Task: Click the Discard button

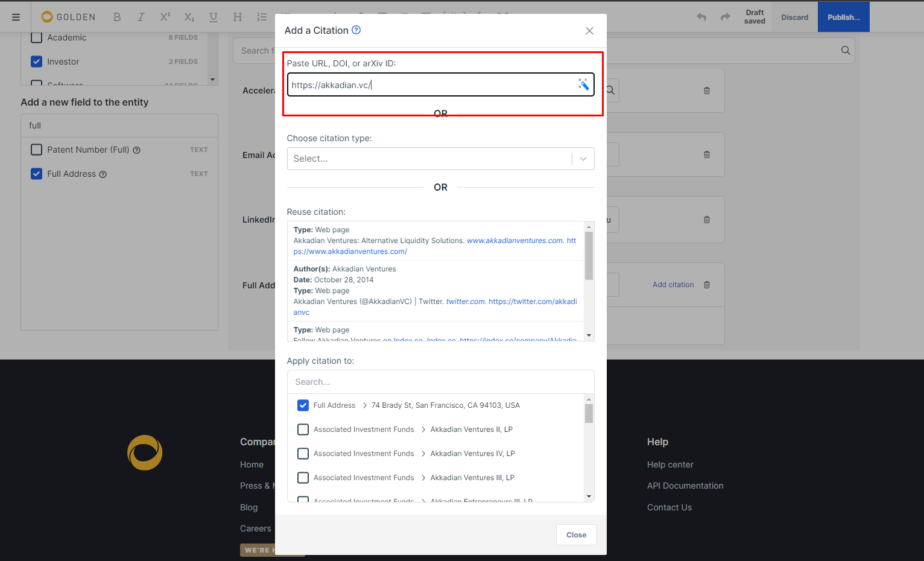Action: point(795,17)
